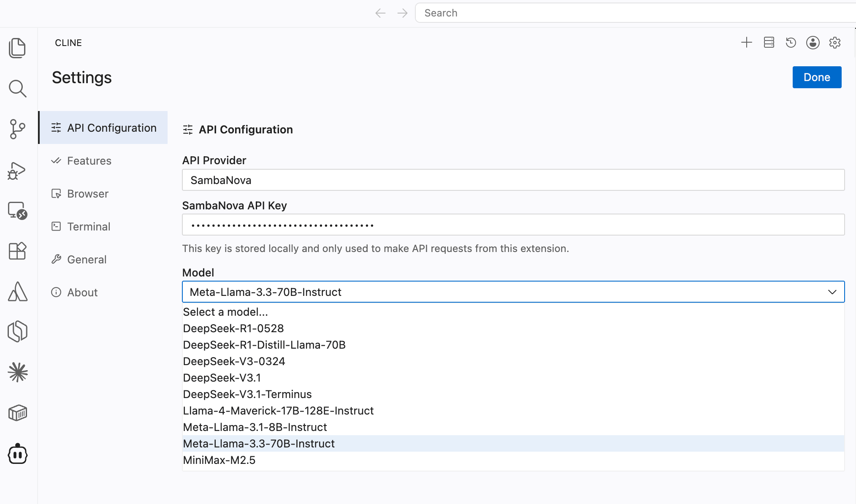The width and height of the screenshot is (856, 504).
Task: Switch to the Browser settings tab
Action: coord(103,193)
